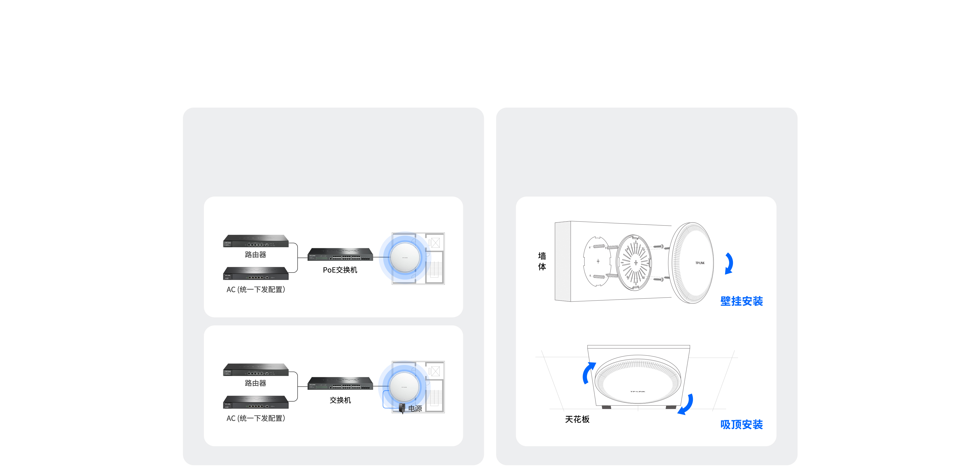Select the AC controller in PoE diagram

[x=256, y=273]
